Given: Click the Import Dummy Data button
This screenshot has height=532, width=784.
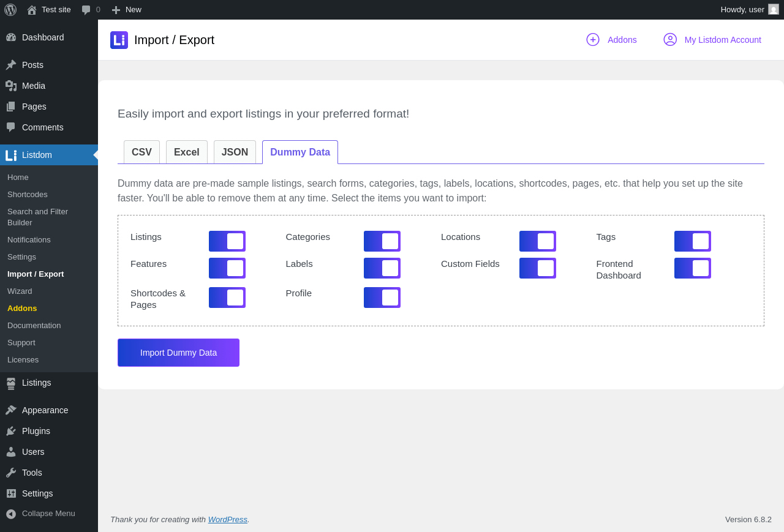Looking at the screenshot, I should (178, 353).
